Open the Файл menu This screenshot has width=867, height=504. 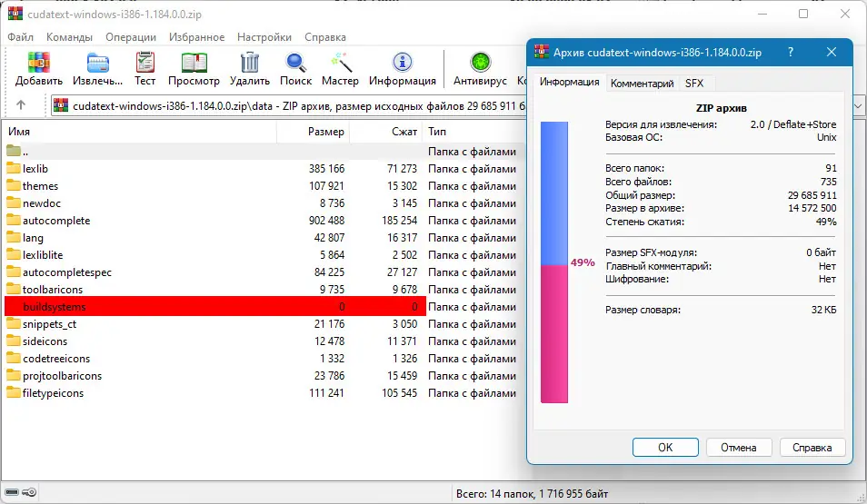tap(21, 37)
